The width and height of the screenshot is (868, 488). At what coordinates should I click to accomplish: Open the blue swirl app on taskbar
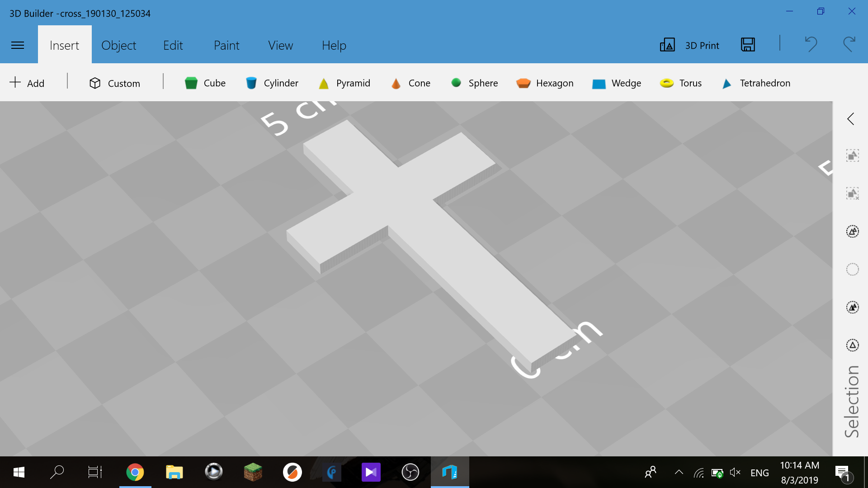tap(331, 472)
